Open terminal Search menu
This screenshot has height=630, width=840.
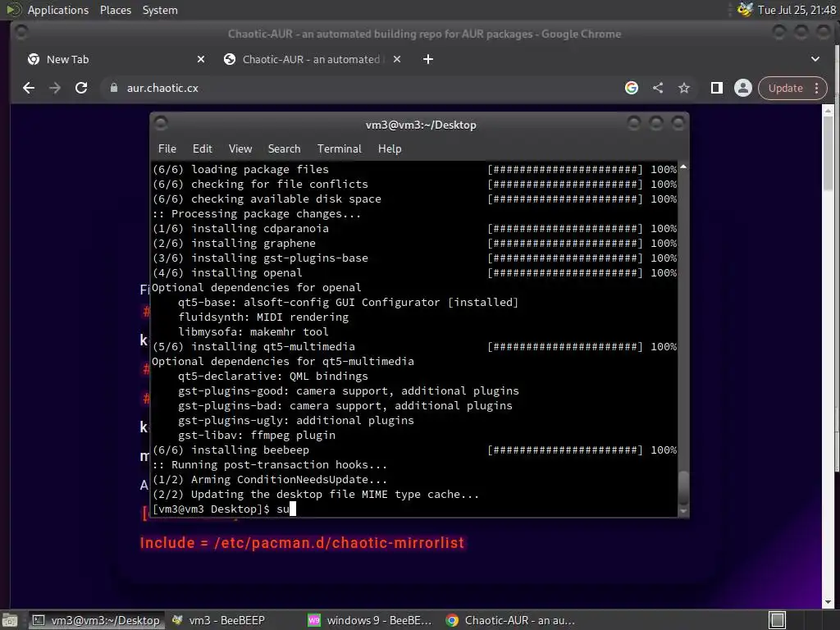[285, 149]
